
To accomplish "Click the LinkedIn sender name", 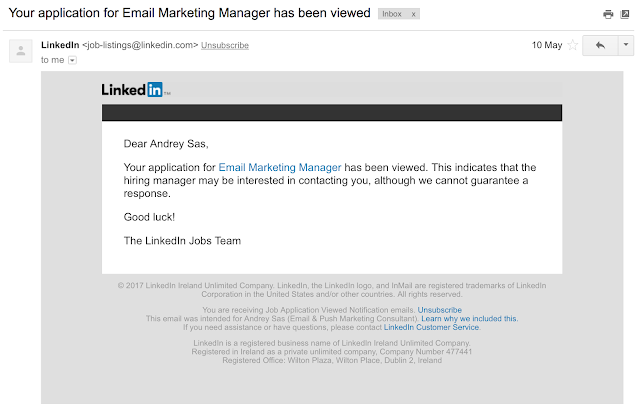I will coord(60,45).
